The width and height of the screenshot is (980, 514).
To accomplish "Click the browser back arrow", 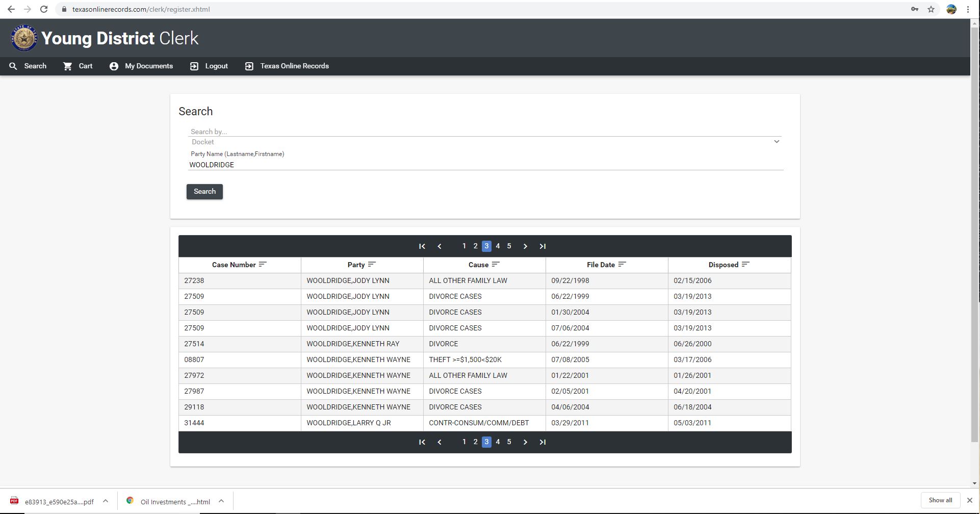I will click(x=11, y=9).
